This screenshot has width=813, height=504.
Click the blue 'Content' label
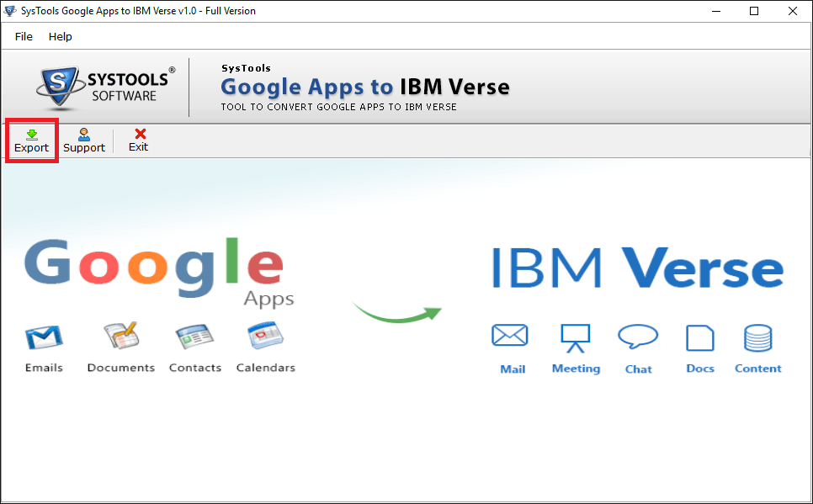(x=757, y=369)
